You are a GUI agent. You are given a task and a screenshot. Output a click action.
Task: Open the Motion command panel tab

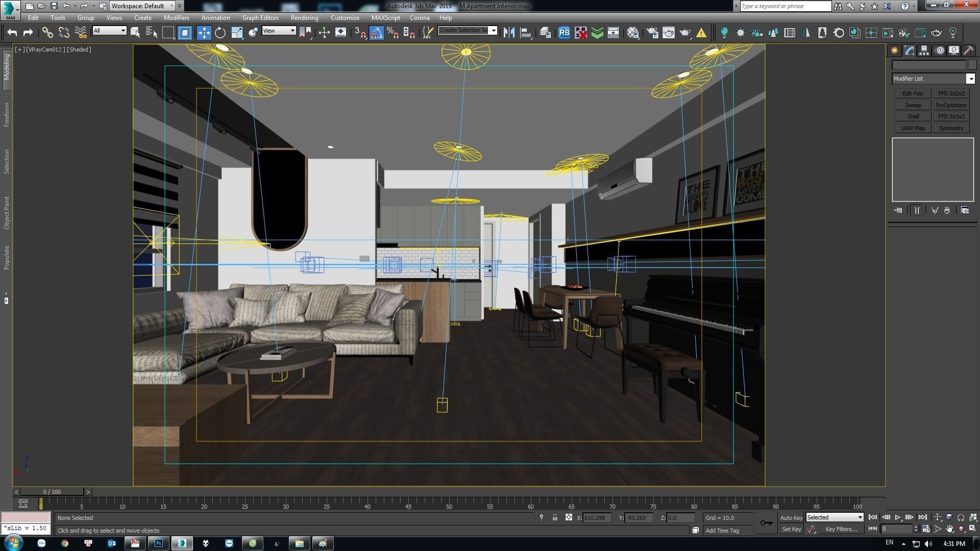pyautogui.click(x=939, y=51)
